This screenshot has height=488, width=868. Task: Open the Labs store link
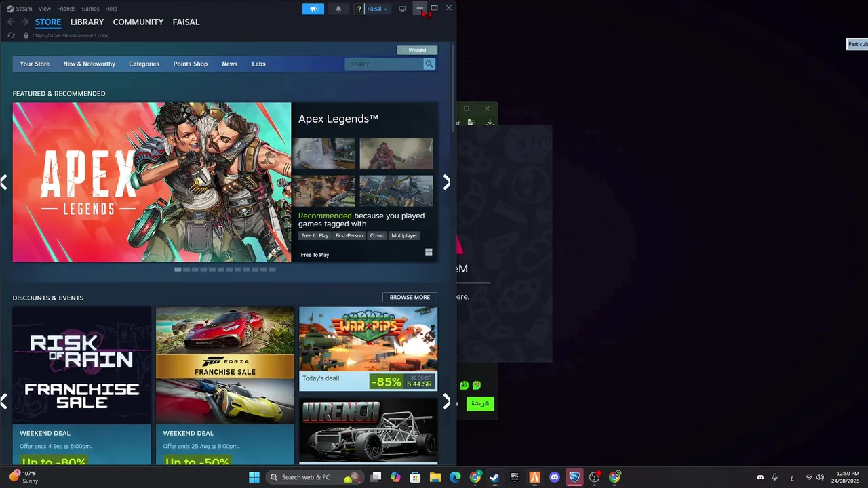click(x=258, y=64)
